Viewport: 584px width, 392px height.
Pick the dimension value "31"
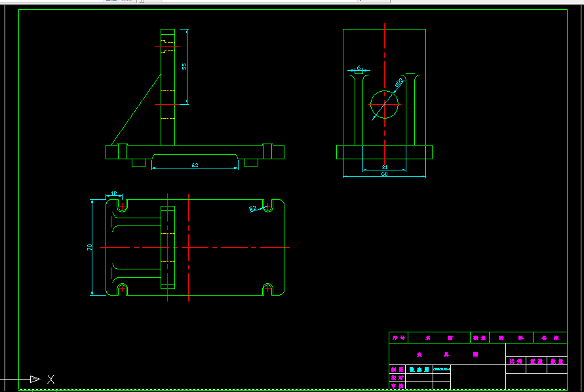tap(385, 167)
